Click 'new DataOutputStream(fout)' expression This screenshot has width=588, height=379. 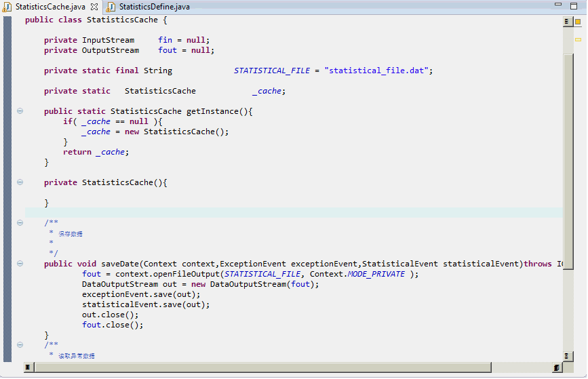coord(254,284)
